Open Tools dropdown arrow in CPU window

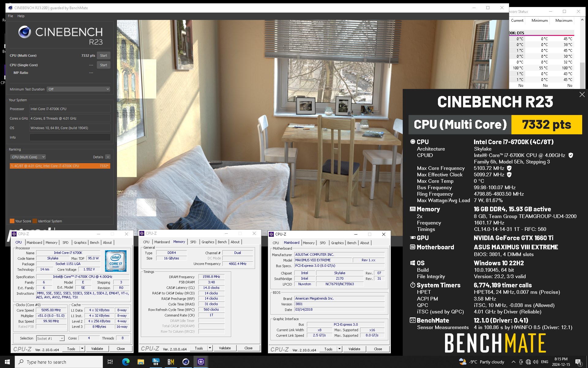[82, 349]
